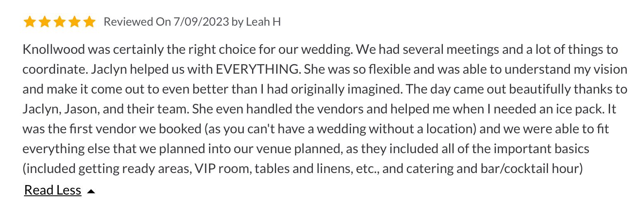Click the reviewer name Leah H

[263, 22]
